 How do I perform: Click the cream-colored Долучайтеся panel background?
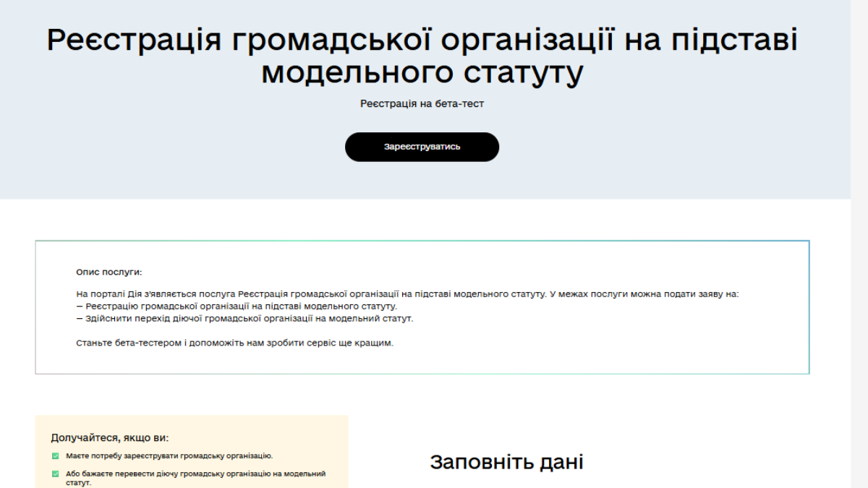289,430
